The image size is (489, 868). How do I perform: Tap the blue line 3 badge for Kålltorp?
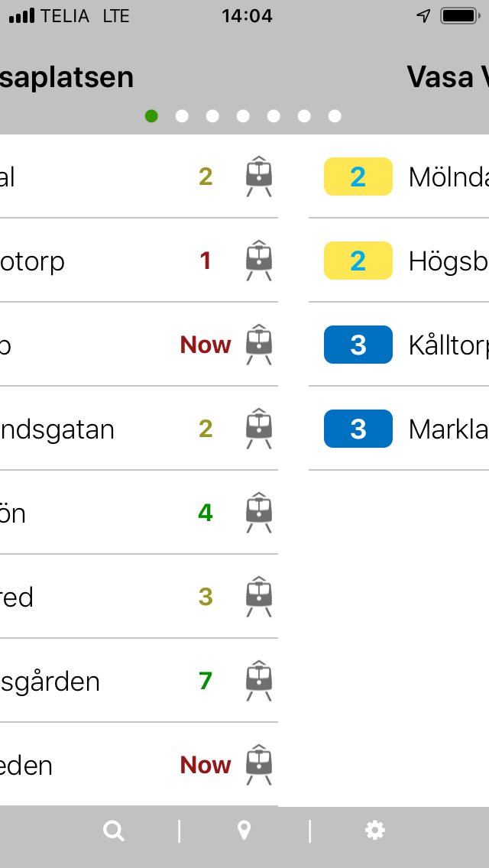[x=358, y=345]
